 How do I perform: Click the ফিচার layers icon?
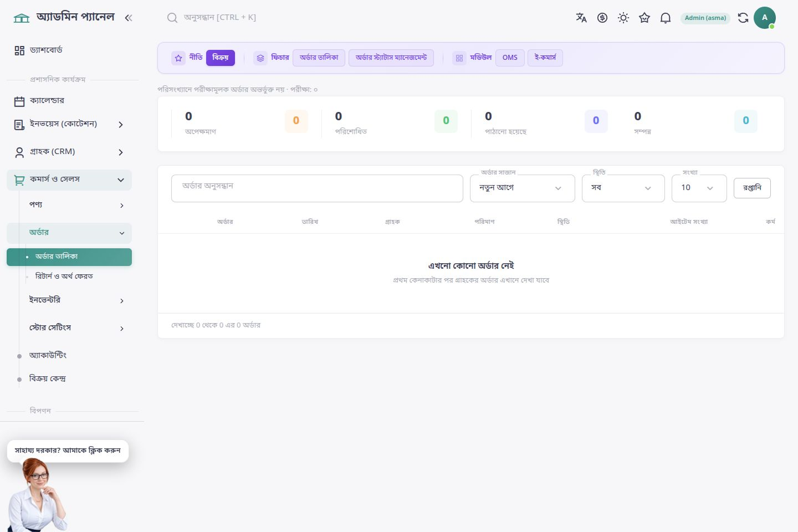tap(260, 58)
